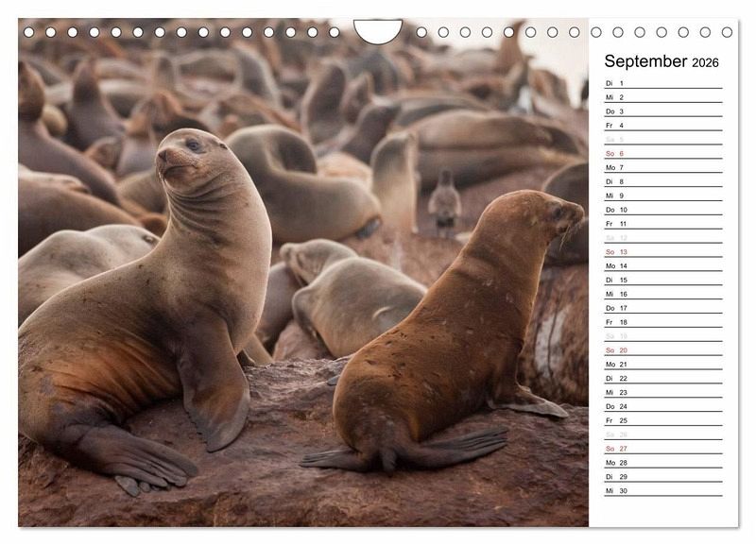756x545 pixels.
Task: Select the Di 1 date row
Action: tap(662, 83)
